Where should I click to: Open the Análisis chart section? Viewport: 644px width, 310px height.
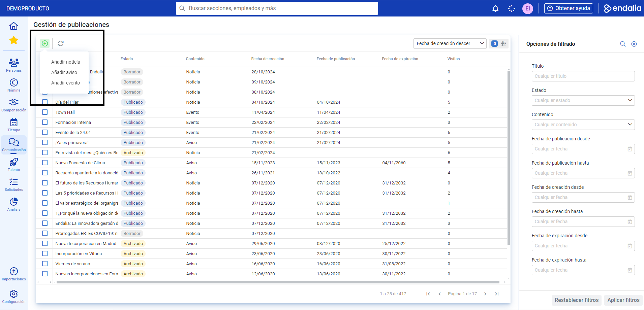click(x=14, y=204)
